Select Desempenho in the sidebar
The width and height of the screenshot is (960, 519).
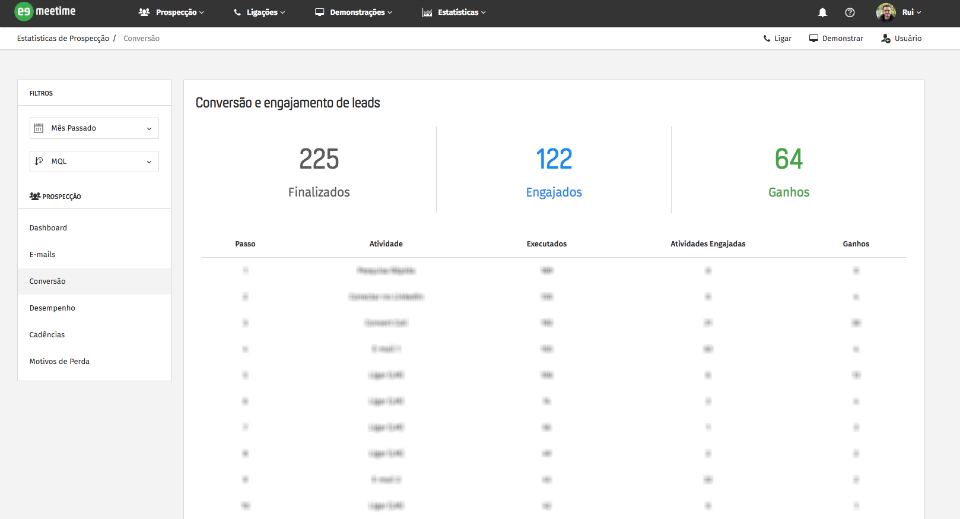pyautogui.click(x=52, y=308)
